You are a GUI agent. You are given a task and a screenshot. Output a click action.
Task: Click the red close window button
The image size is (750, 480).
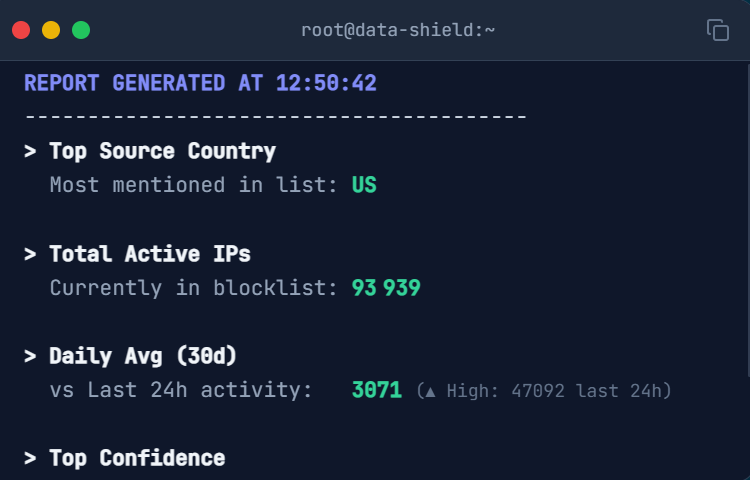(21, 30)
